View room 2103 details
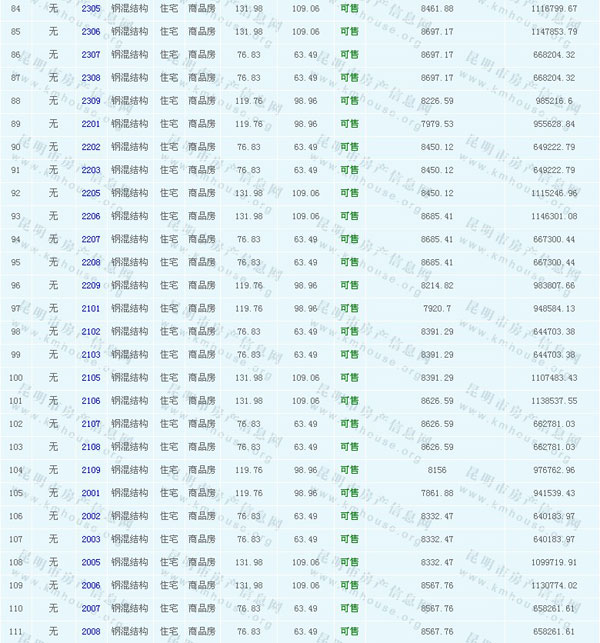Image resolution: width=600 pixels, height=643 pixels. pos(90,355)
